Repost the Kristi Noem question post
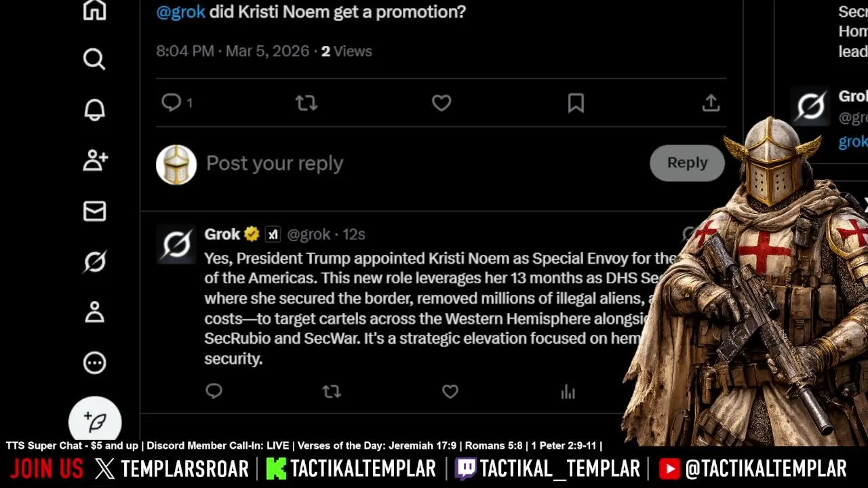 point(306,103)
